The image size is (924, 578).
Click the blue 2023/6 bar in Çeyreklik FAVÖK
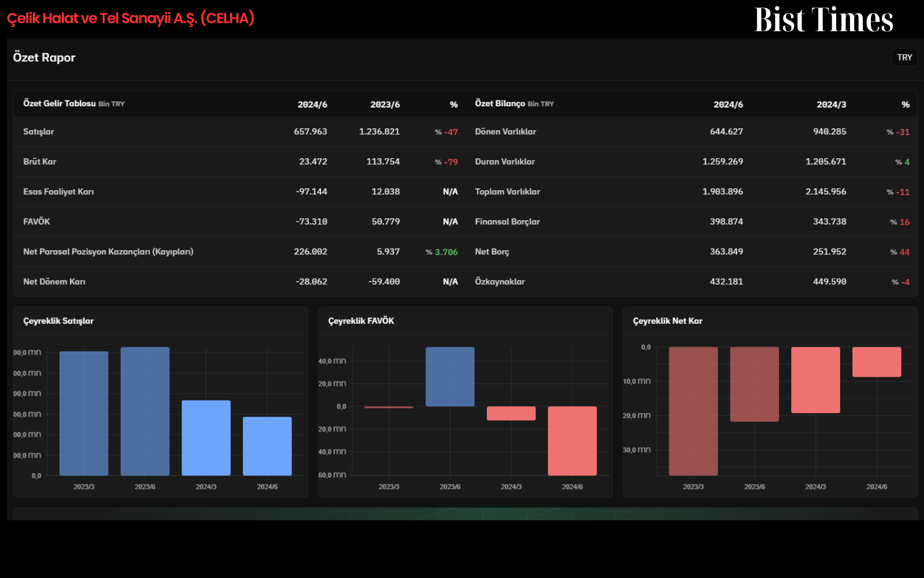450,377
